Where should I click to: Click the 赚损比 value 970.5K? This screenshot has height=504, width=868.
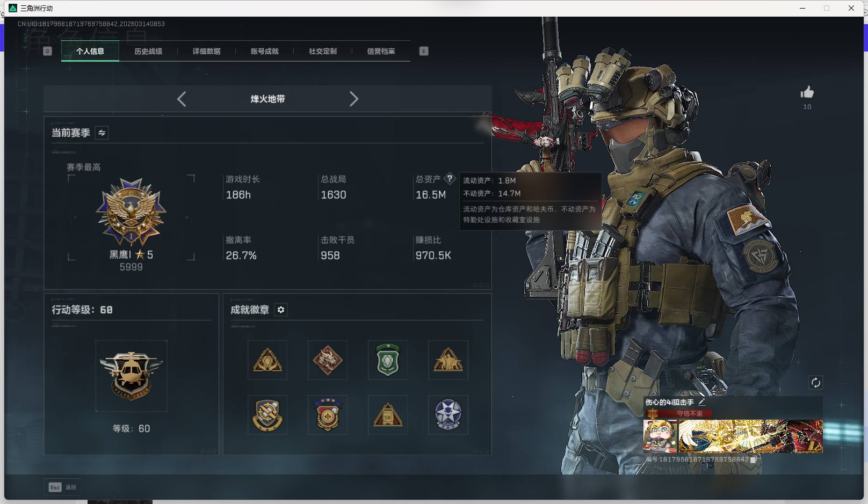click(x=433, y=255)
